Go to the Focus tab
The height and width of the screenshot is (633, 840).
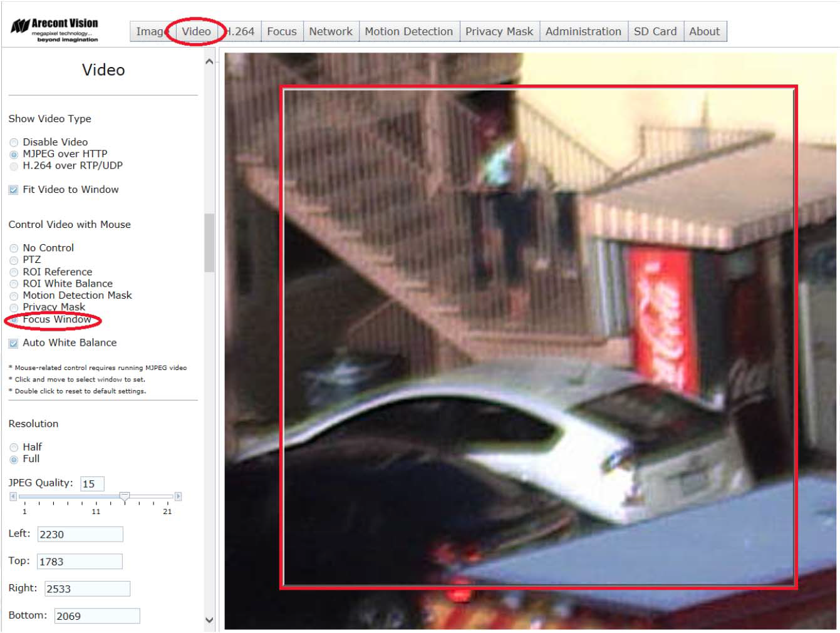(x=282, y=31)
